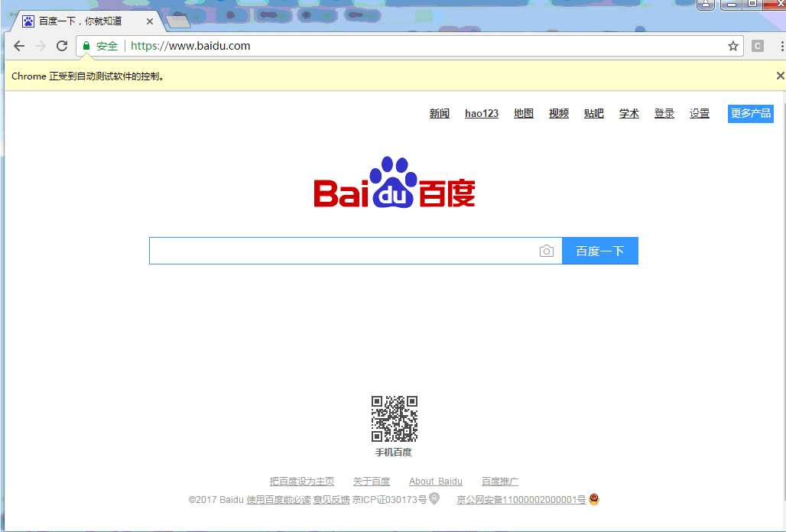Bookmark this page with the star icon
Image resolution: width=786 pixels, height=532 pixels.
[733, 46]
